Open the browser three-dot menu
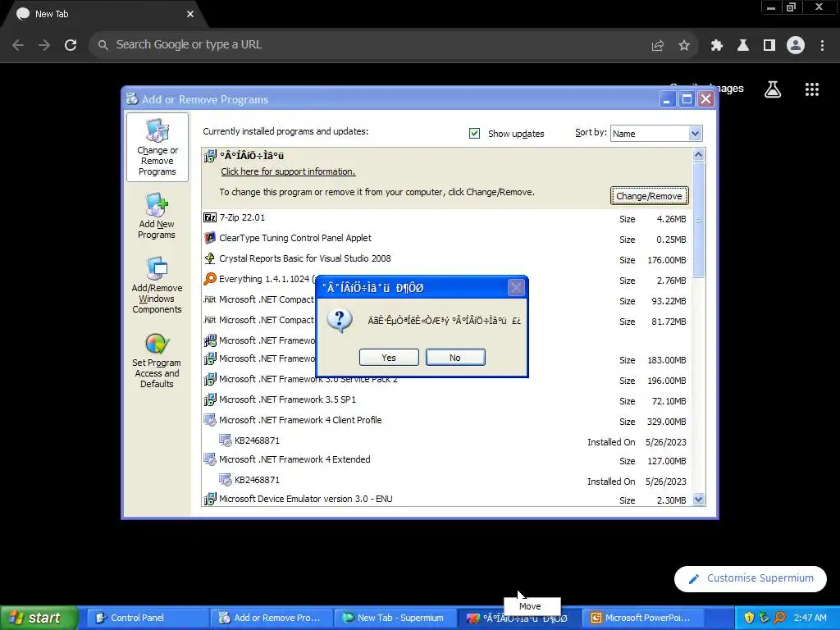Screen dimensions: 840x630 tap(822, 46)
